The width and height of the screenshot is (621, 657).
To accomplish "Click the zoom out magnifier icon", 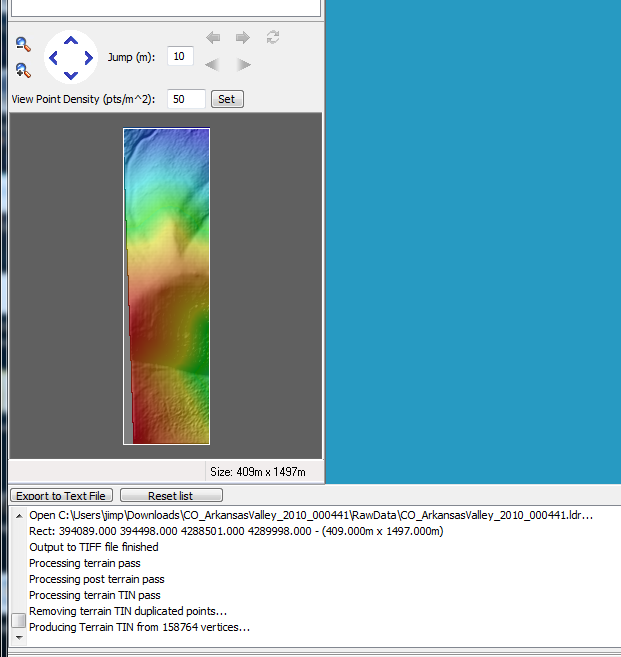I will coord(23,44).
